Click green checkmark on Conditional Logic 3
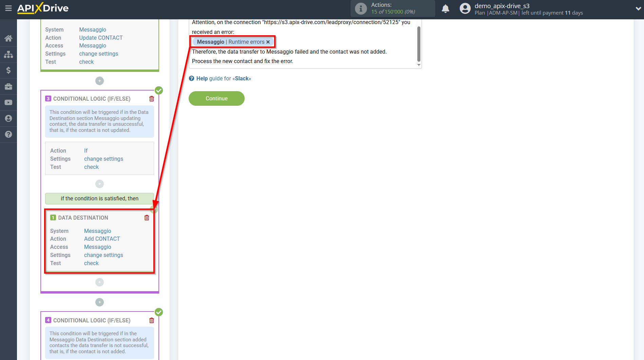This screenshot has height=360, width=644. 159,91
